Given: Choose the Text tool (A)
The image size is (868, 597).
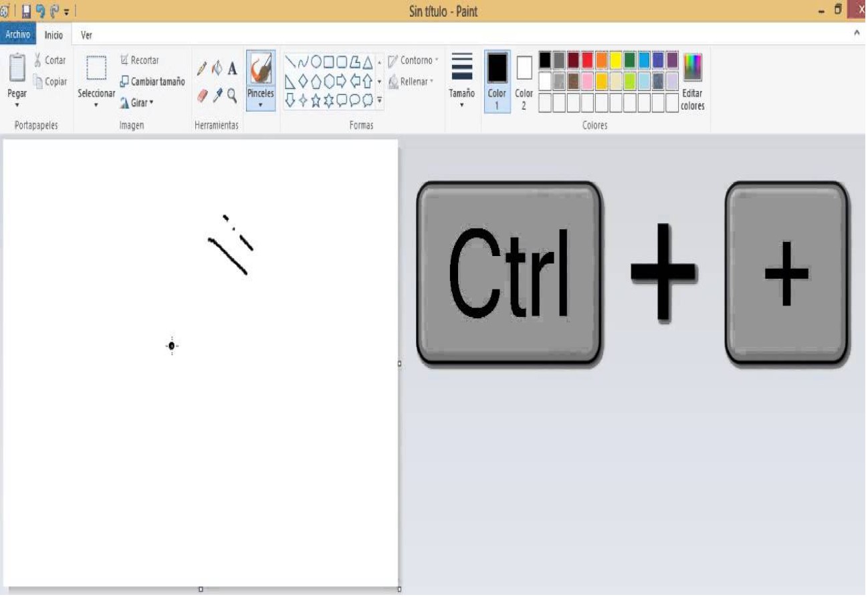Looking at the screenshot, I should (231, 68).
